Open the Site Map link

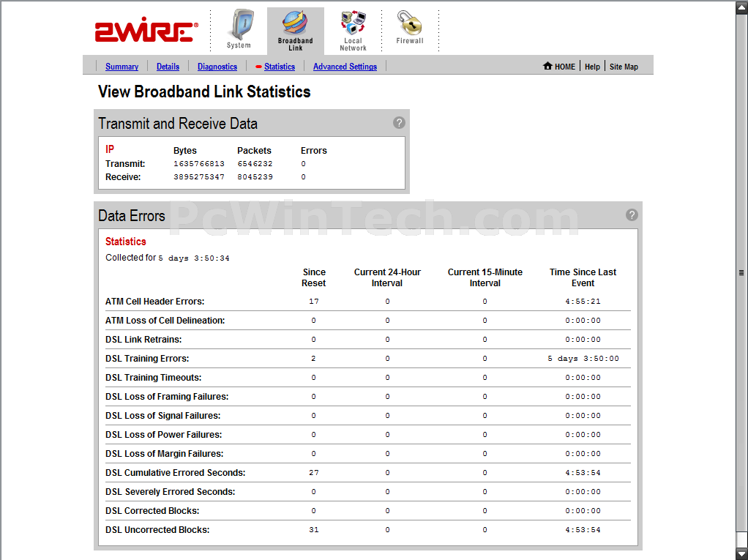[x=624, y=67]
